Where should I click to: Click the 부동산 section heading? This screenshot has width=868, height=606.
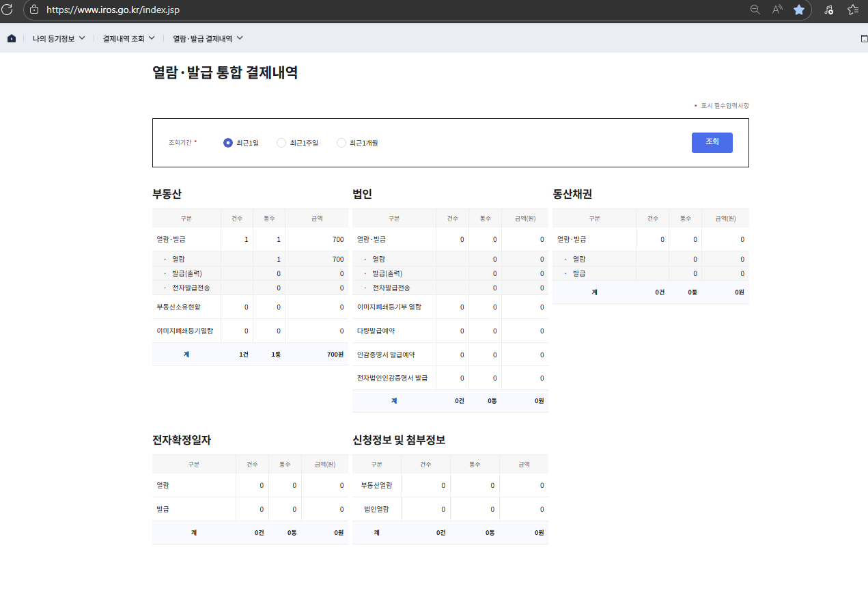(x=167, y=194)
